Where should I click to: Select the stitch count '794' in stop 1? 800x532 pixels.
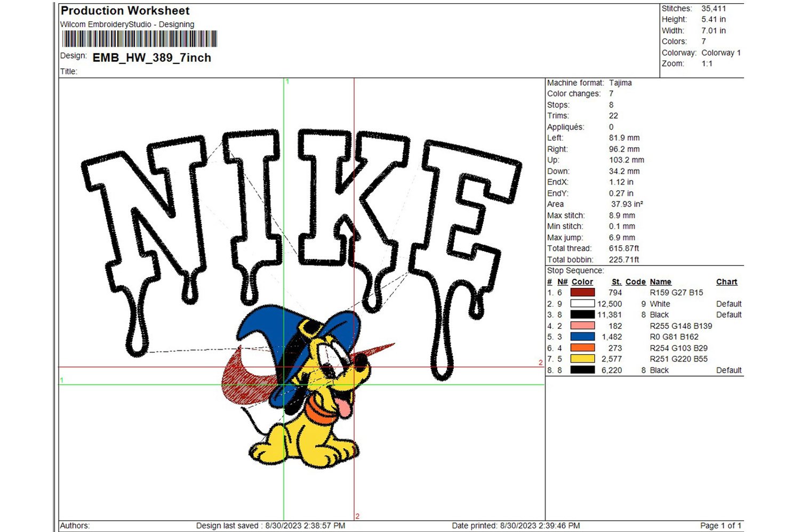(x=615, y=293)
